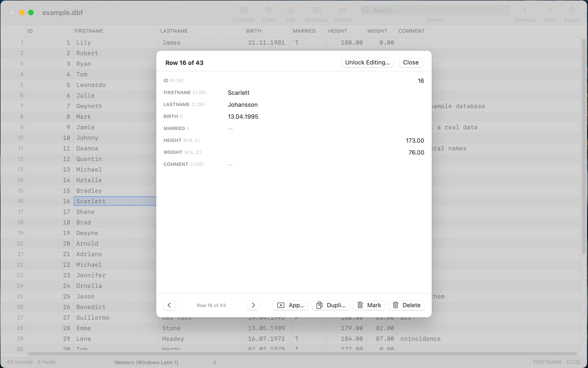Select the 16.07.1972 birth cell
This screenshot has height=368, width=588.
coord(268,339)
